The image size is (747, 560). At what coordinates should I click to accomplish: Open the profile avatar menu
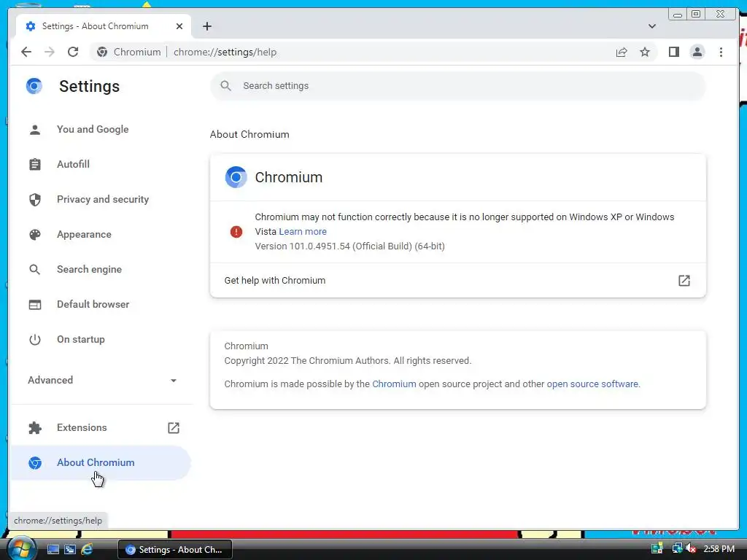697,52
